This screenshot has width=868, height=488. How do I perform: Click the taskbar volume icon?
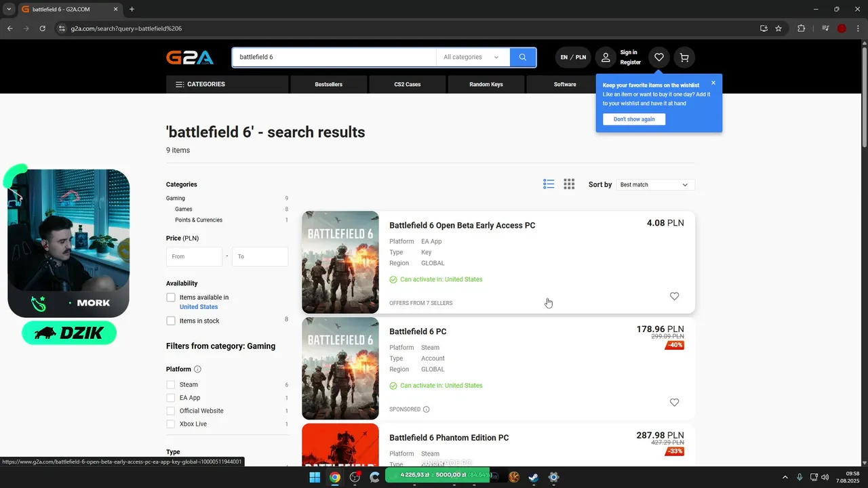(x=825, y=477)
